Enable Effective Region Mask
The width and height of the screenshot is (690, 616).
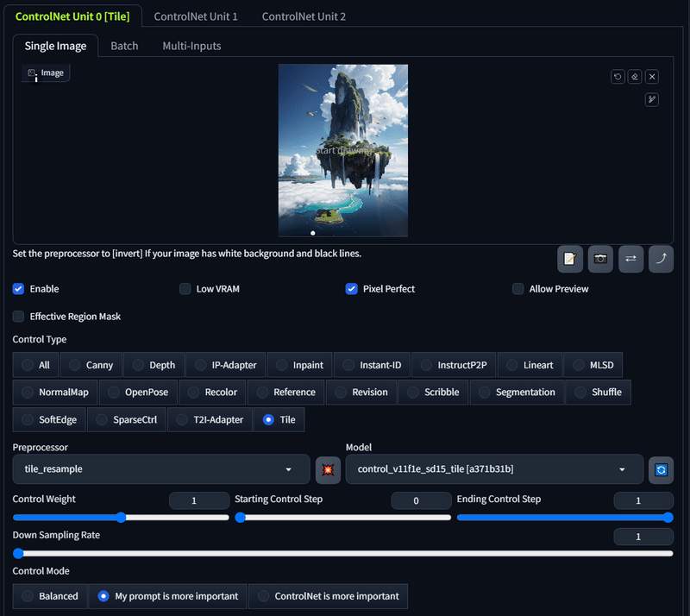(x=17, y=317)
